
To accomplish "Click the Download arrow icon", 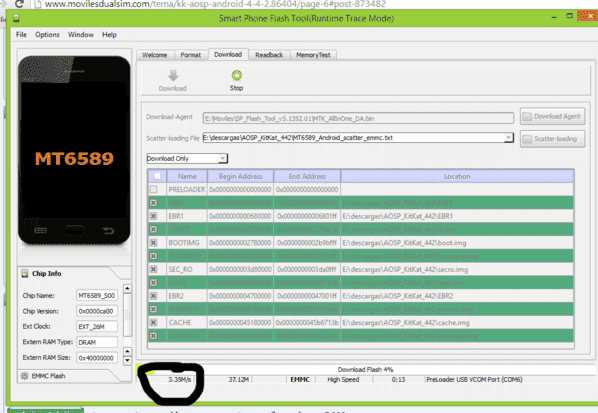I will coord(173,76).
